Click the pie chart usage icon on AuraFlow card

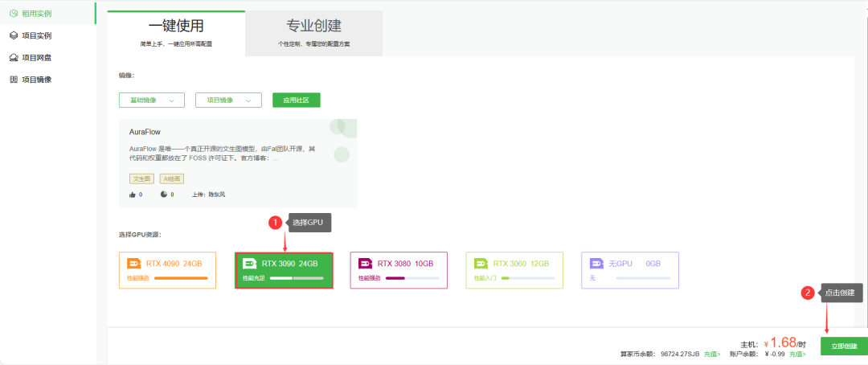(x=164, y=195)
